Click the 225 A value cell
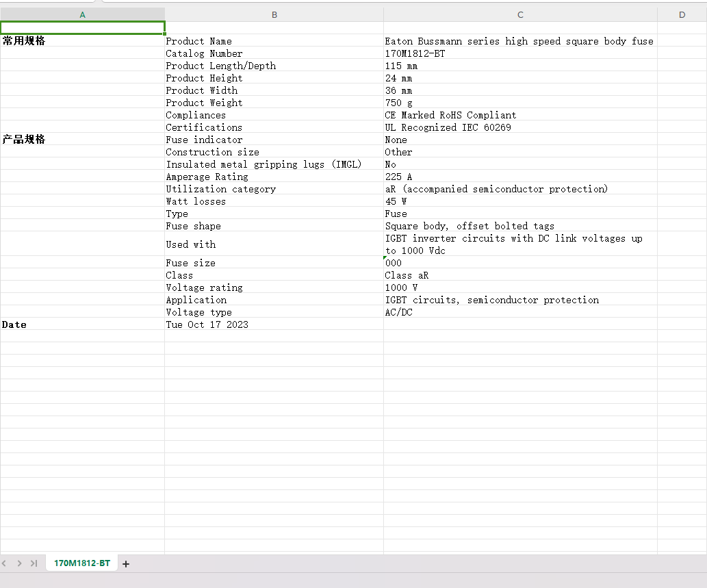The image size is (707, 588). coord(520,177)
